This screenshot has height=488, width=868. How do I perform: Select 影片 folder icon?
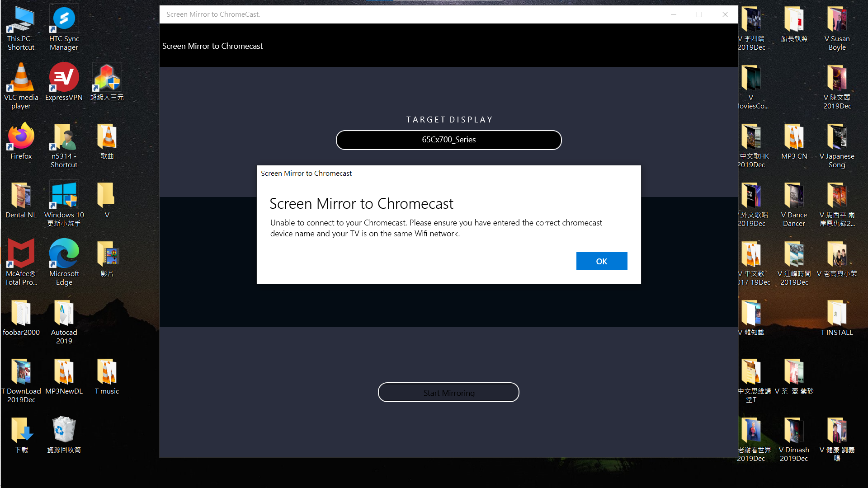click(x=107, y=259)
